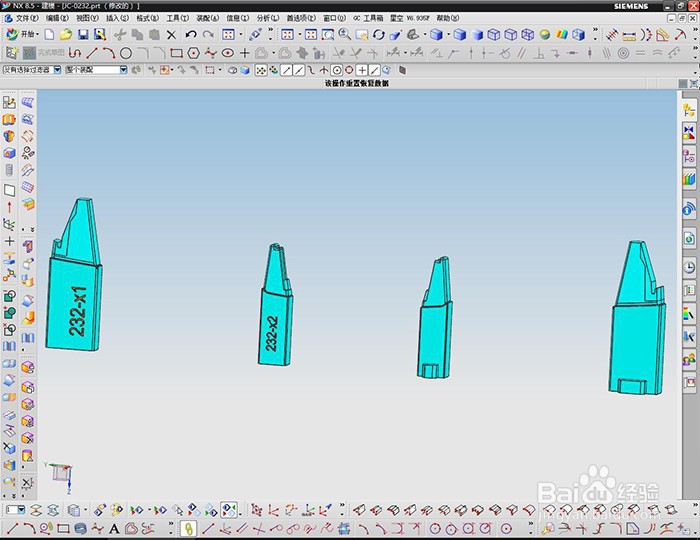Click the Text A tool in bottom toolbar
The height and width of the screenshot is (540, 700).
coord(114,529)
